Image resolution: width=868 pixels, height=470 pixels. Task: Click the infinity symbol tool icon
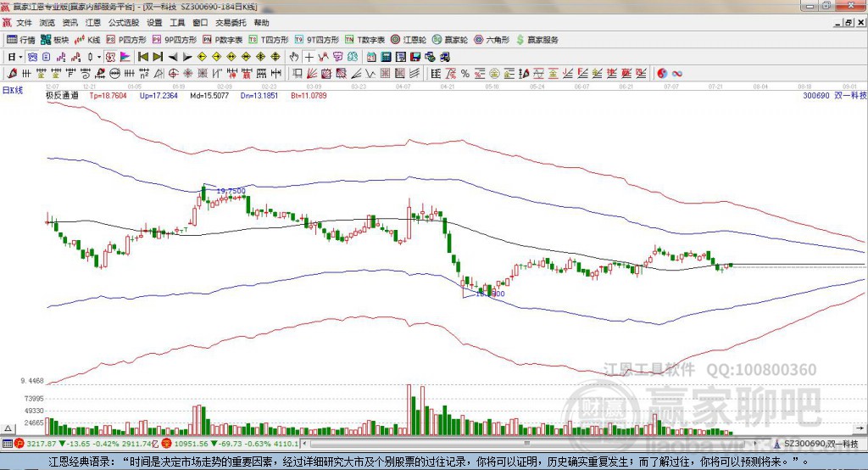676,73
